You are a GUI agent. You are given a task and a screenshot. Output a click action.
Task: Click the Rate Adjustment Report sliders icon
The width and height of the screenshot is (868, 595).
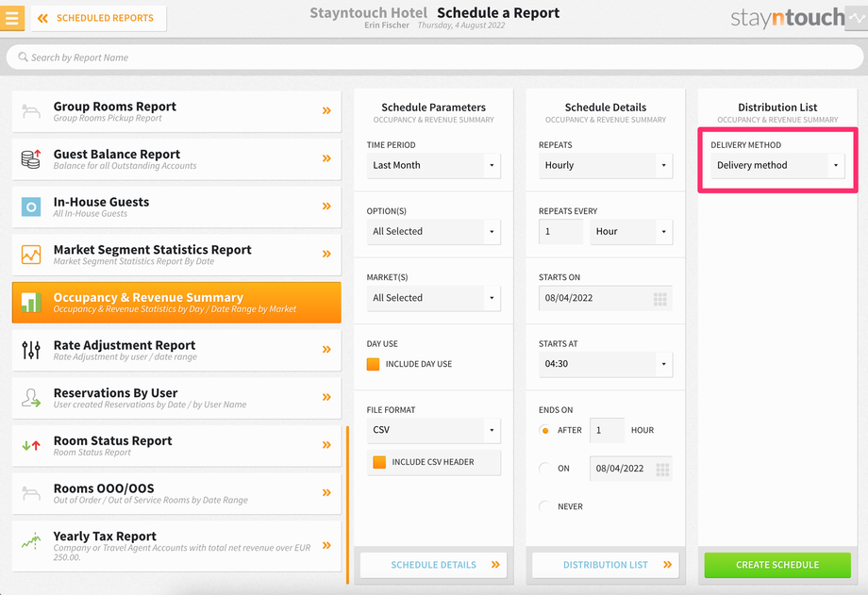[31, 350]
